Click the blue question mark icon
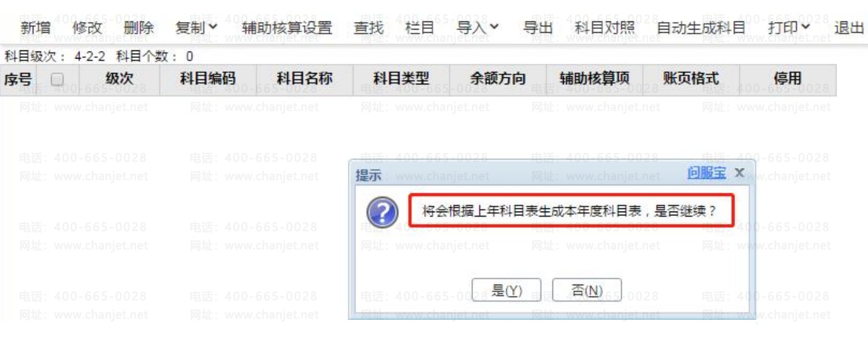 pos(382,212)
